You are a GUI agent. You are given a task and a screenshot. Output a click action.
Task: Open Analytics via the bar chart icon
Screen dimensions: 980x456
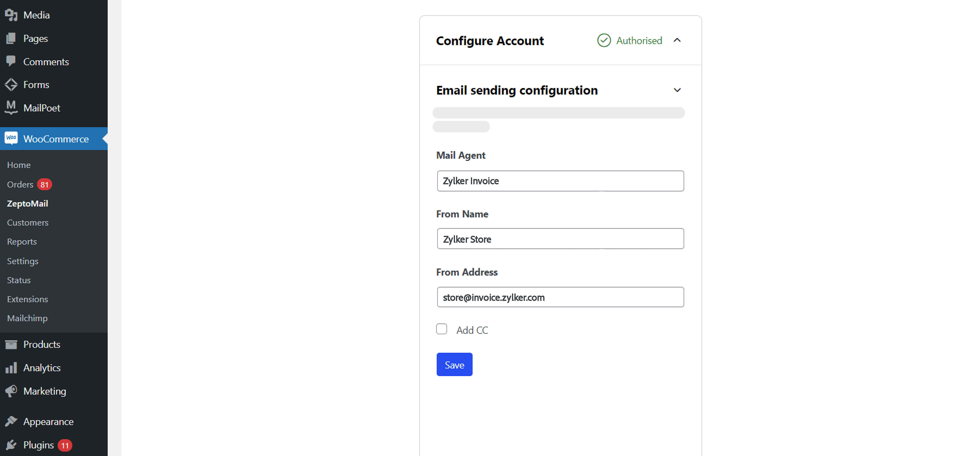pos(11,368)
